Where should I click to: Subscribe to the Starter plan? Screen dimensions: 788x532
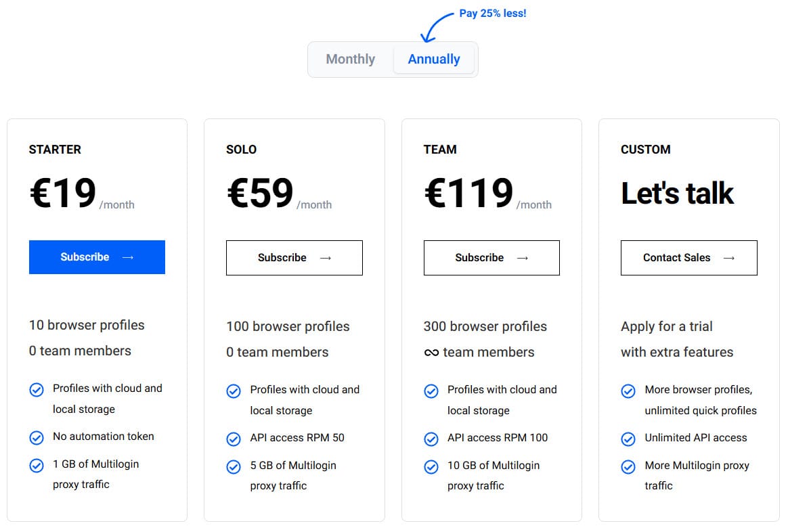click(x=97, y=257)
